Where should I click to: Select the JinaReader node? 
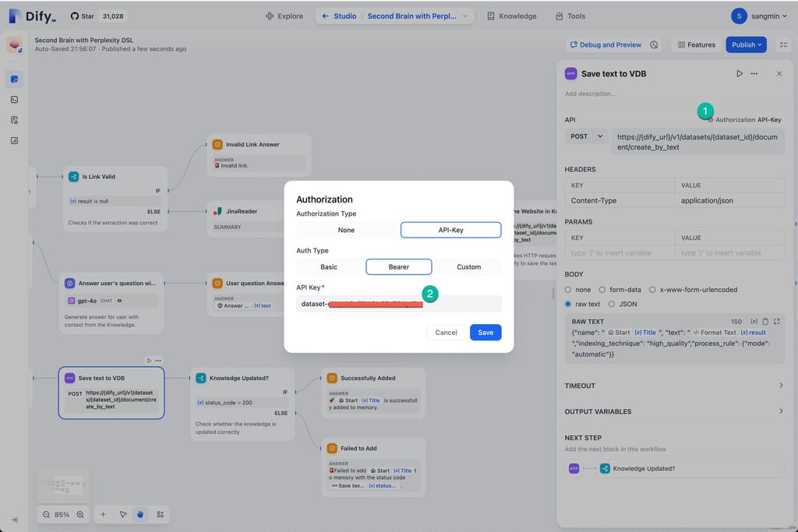(x=246, y=219)
